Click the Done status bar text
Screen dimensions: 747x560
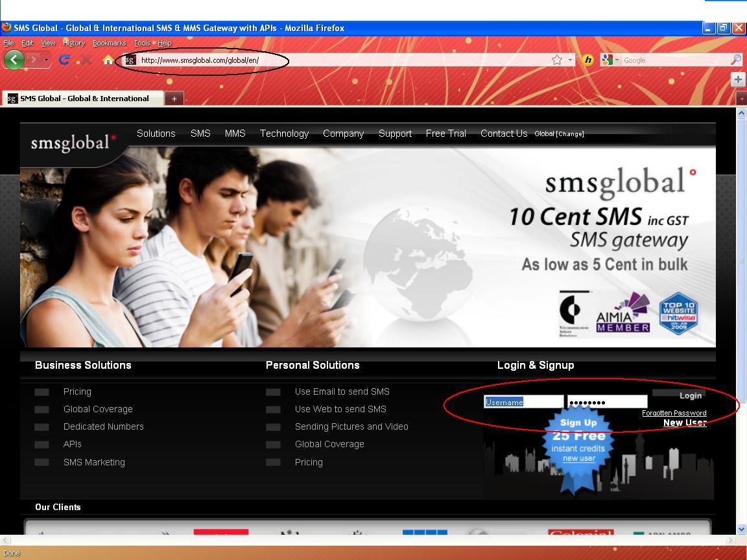(12, 553)
